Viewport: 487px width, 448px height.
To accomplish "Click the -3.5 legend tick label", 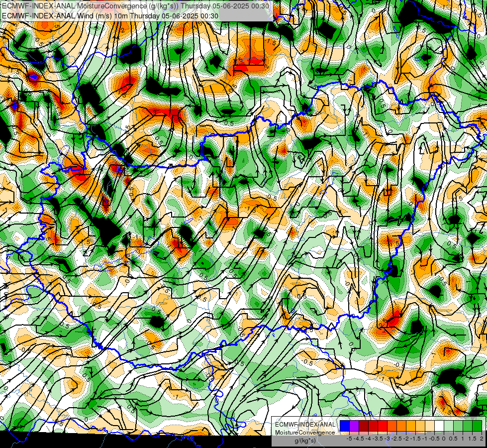I will [378, 439].
